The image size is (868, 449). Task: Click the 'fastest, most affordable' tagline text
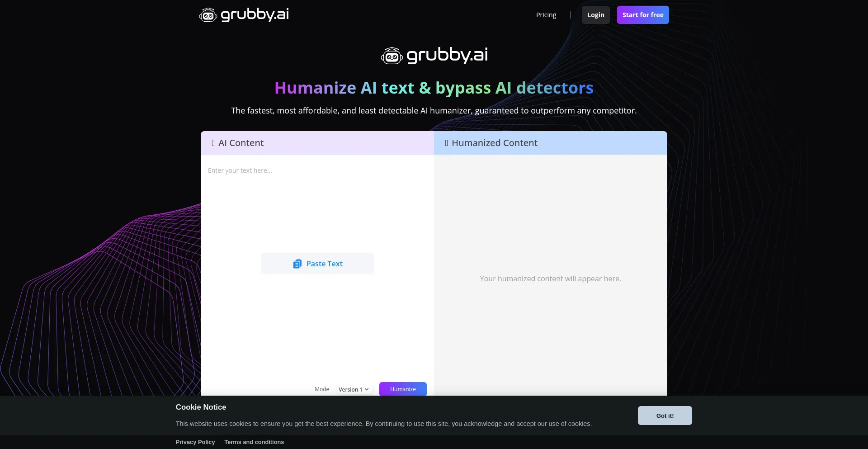point(434,111)
